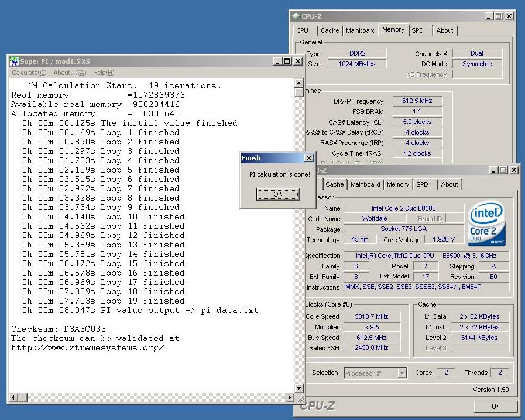Switch to Cache tab in lower CPU-Z window
This screenshot has width=525, height=420.
pyautogui.click(x=334, y=184)
